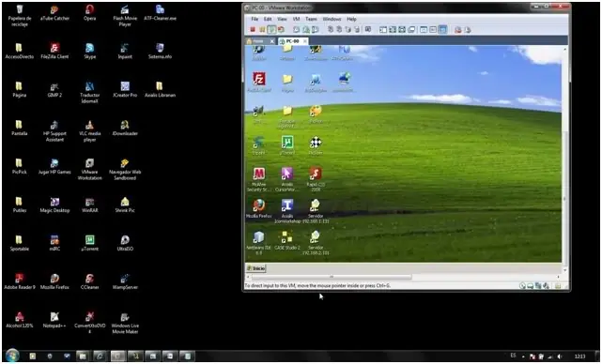Click the horizontal scrollbar of the VM view

click(331, 277)
